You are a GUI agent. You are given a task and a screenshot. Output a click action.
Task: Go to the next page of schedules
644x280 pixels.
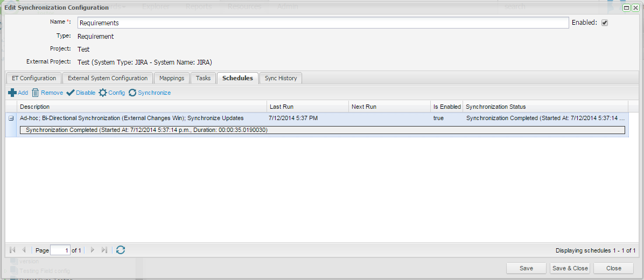pos(93,250)
